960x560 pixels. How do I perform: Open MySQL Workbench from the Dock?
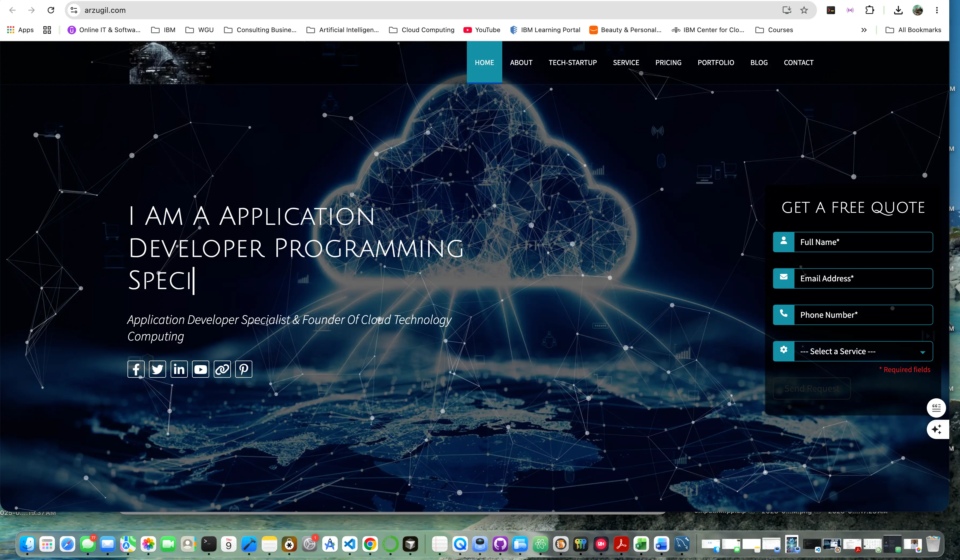point(682,544)
